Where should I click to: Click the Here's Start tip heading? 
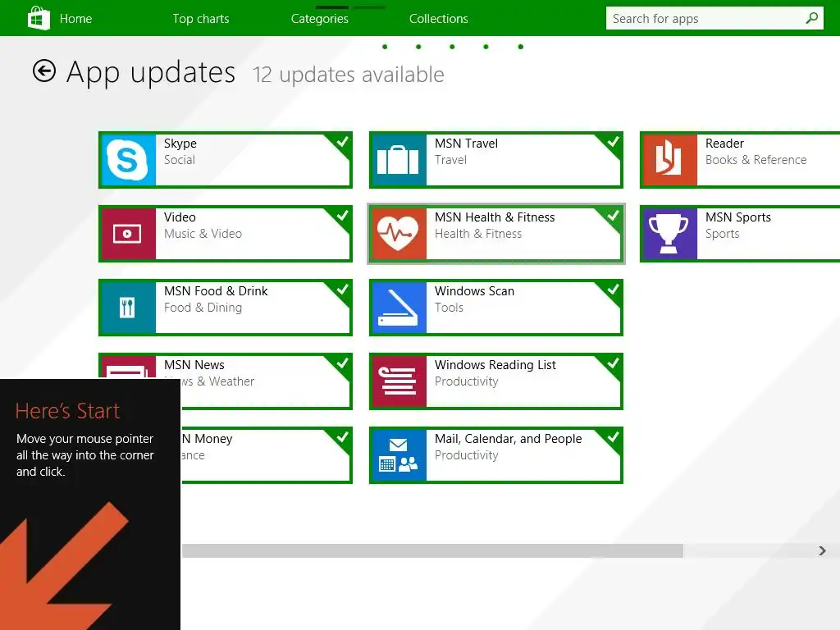tap(67, 411)
